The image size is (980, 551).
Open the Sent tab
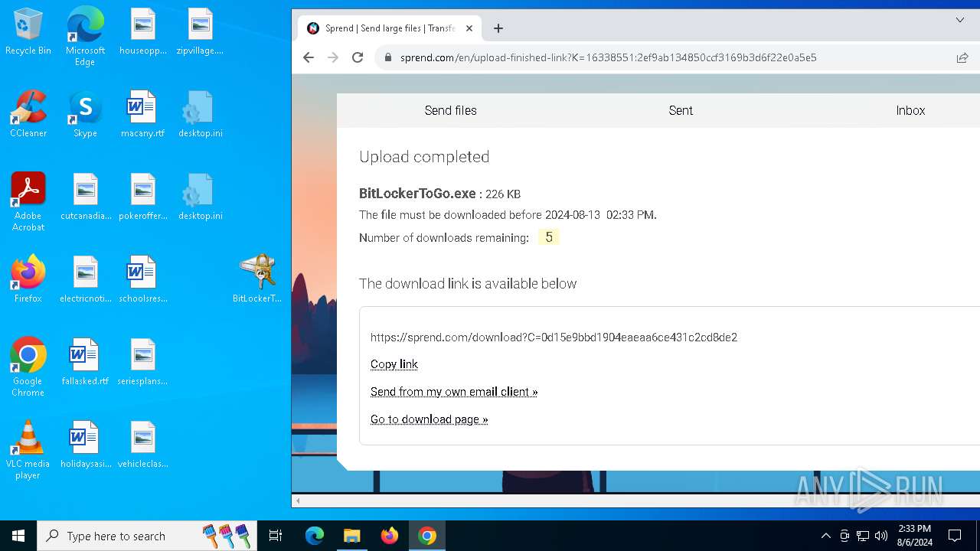pyautogui.click(x=681, y=110)
